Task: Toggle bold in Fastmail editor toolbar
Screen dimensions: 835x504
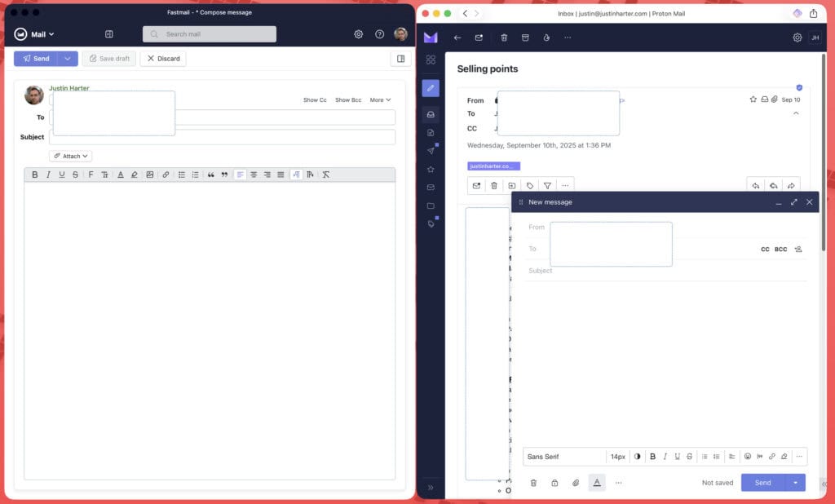Action: 34,175
